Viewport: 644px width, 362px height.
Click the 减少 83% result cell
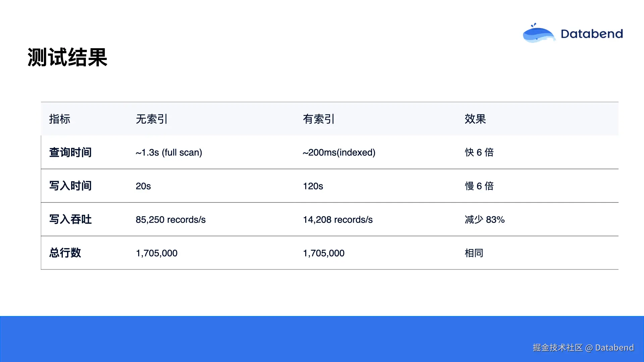[484, 220]
